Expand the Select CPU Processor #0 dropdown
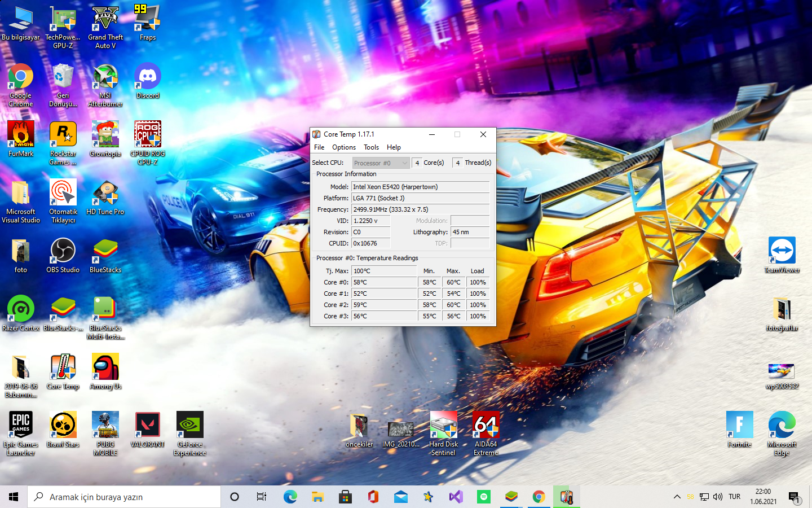 pos(381,163)
